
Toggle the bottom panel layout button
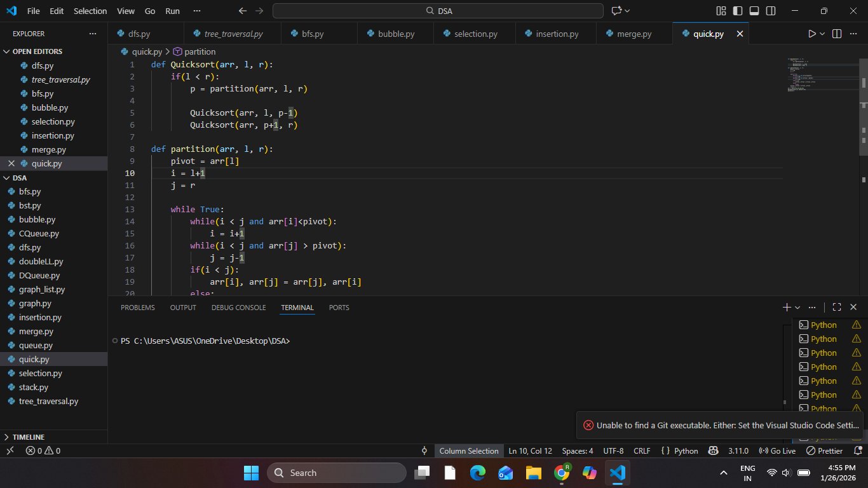pos(754,11)
